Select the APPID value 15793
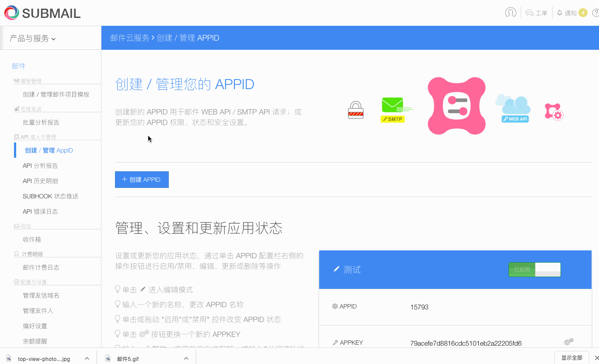 (x=419, y=307)
